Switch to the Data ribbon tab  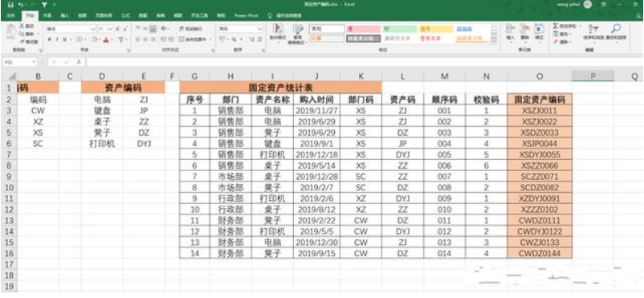tap(143, 15)
